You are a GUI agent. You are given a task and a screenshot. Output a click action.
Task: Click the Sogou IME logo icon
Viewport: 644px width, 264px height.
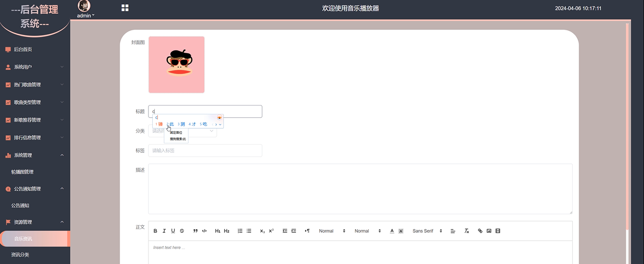pos(219,117)
